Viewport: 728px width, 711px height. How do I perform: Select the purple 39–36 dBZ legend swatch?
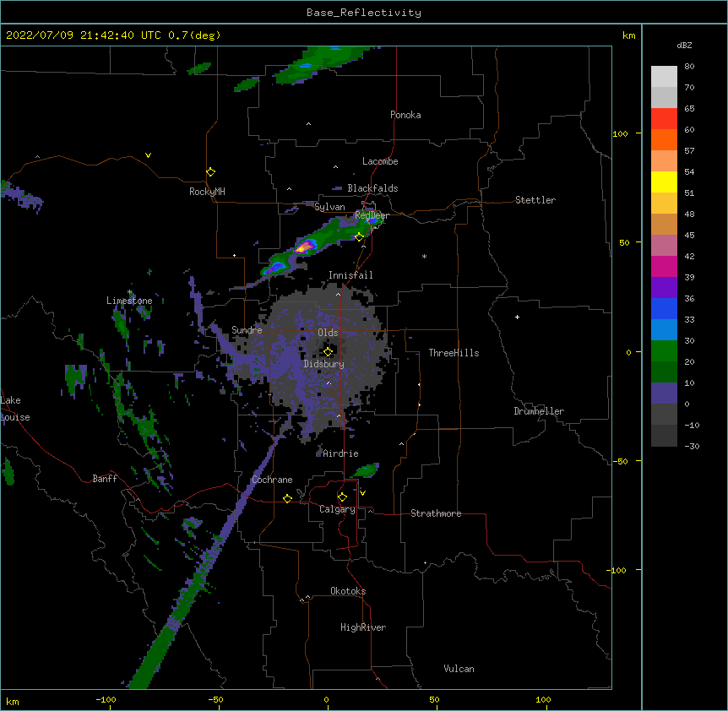tap(664, 287)
